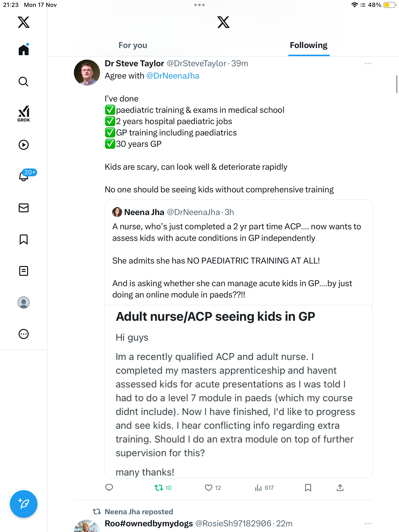
Task: Open Bookmarks in the sidebar
Action: click(24, 239)
